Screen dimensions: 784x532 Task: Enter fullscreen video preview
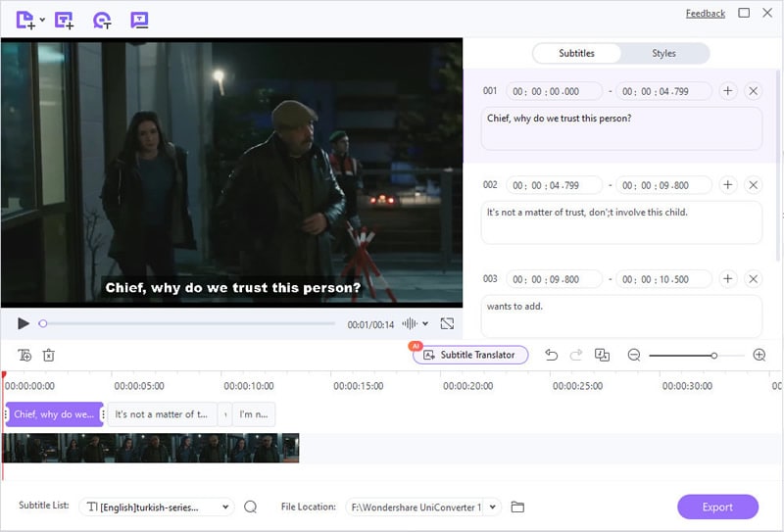(447, 323)
